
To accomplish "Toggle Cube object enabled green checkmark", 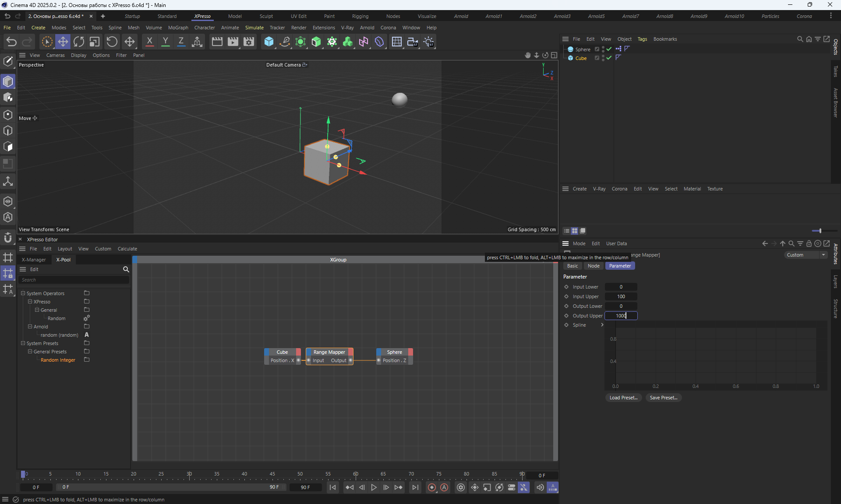I will coord(609,58).
